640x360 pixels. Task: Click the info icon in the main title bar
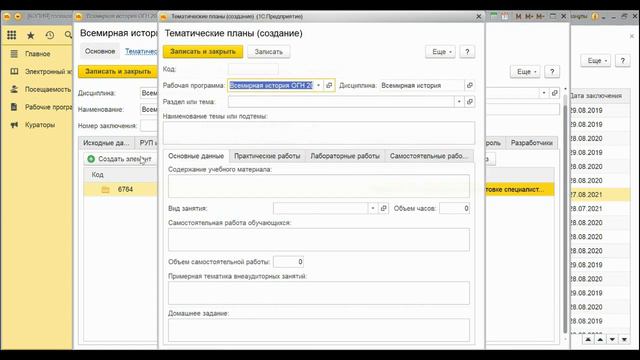click(x=595, y=16)
